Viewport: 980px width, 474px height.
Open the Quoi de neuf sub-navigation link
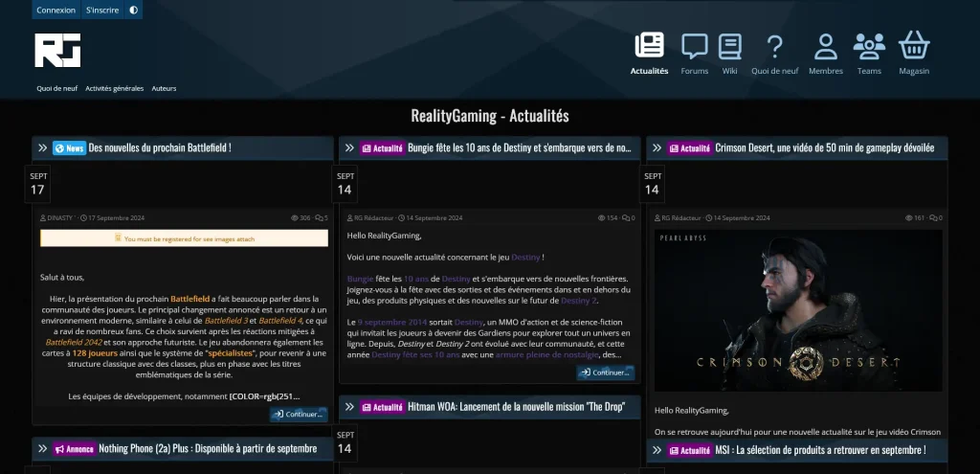pyautogui.click(x=56, y=88)
